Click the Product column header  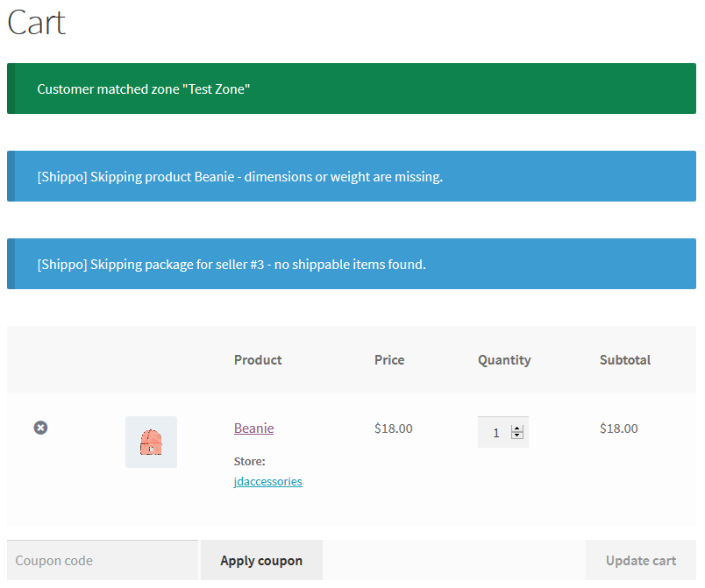coord(258,360)
